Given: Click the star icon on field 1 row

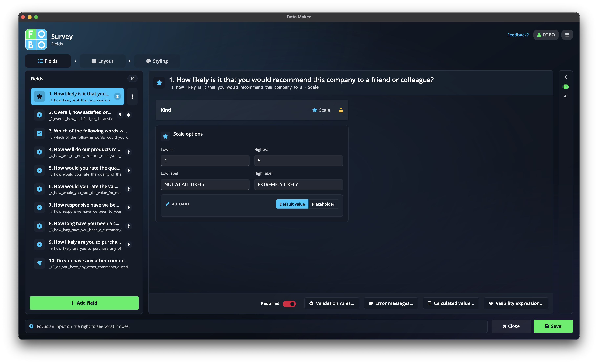Looking at the screenshot, I should coord(39,97).
